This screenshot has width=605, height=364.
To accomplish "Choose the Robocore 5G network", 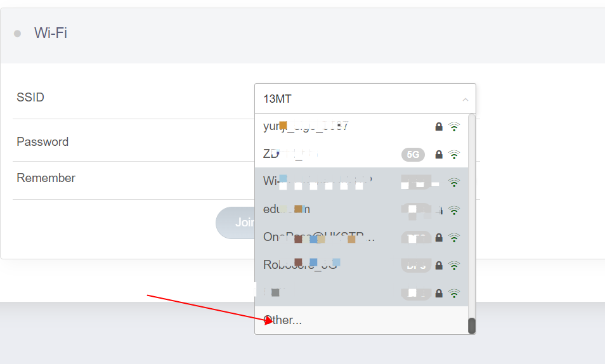I will point(304,264).
